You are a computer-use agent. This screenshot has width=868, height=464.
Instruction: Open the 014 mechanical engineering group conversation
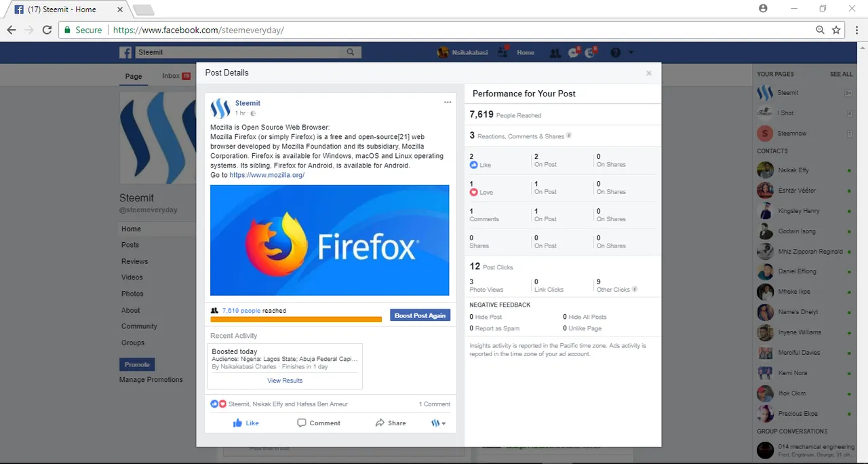(804, 450)
